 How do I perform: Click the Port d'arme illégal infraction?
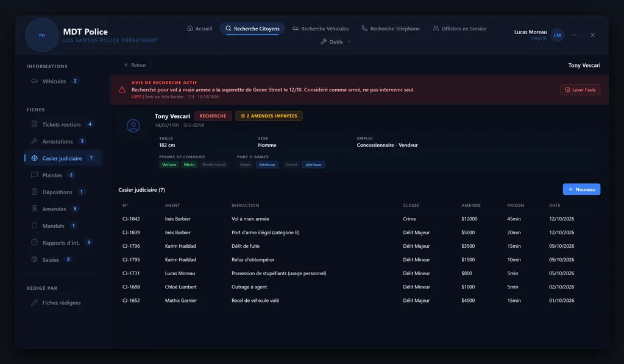point(266,233)
